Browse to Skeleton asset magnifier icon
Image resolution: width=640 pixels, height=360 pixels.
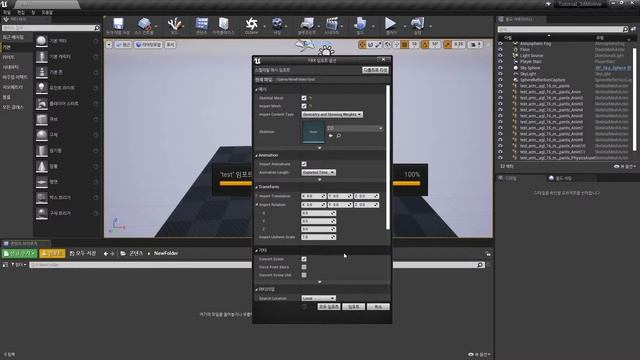339,136
